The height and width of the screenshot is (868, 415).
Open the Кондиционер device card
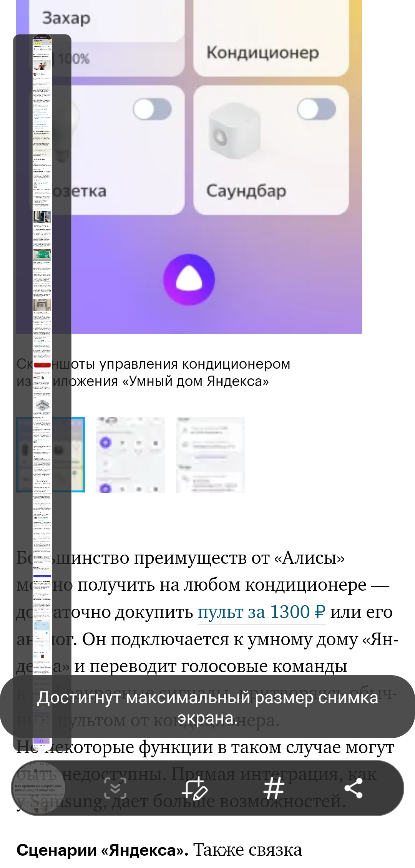[x=271, y=38]
